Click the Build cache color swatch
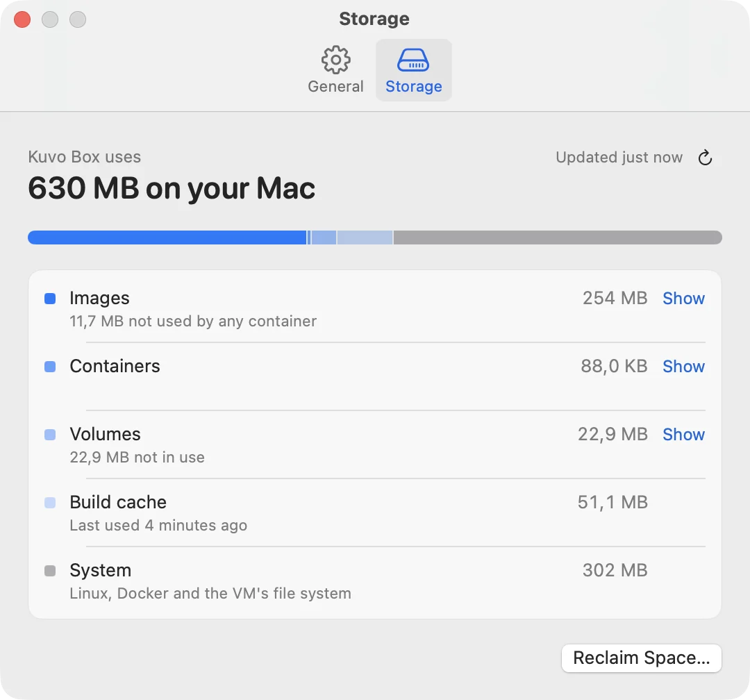Image resolution: width=750 pixels, height=700 pixels. tap(50, 502)
